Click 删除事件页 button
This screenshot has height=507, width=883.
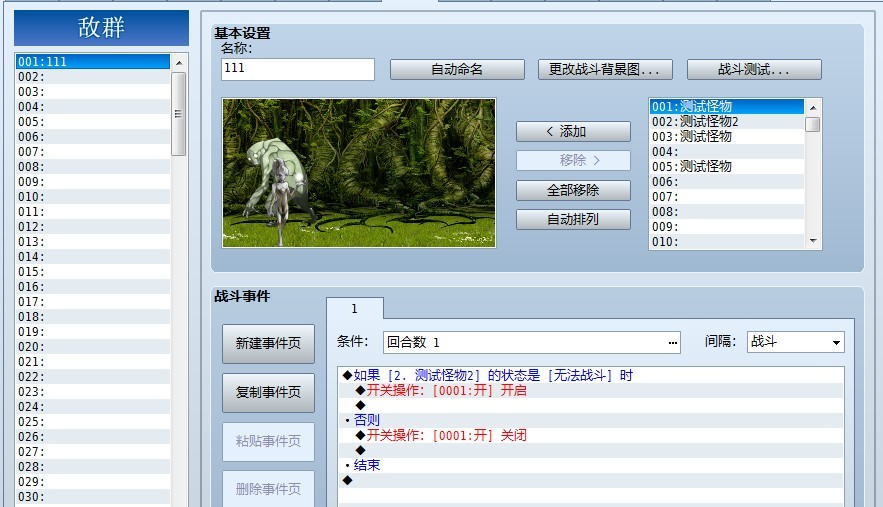click(x=268, y=489)
